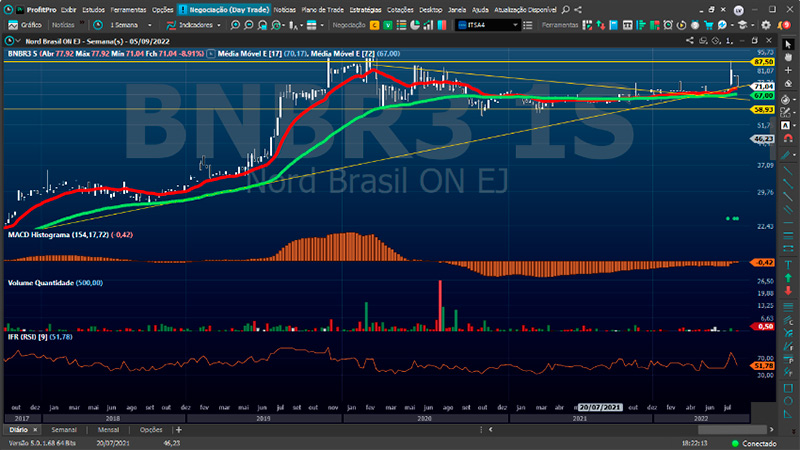Click the Conectado status indicator

click(x=755, y=443)
